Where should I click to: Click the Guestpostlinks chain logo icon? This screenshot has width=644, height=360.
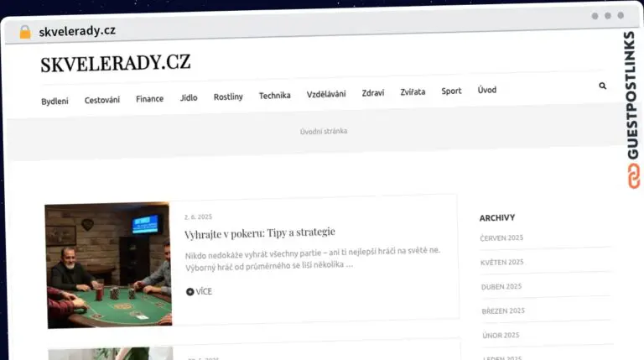pos(633,176)
